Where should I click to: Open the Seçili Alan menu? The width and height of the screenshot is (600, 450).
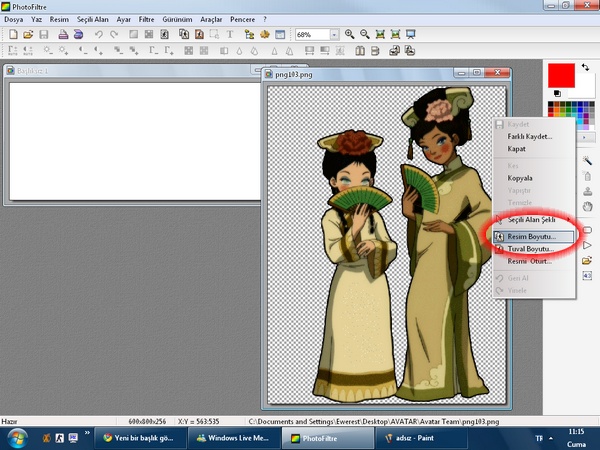[x=93, y=20]
